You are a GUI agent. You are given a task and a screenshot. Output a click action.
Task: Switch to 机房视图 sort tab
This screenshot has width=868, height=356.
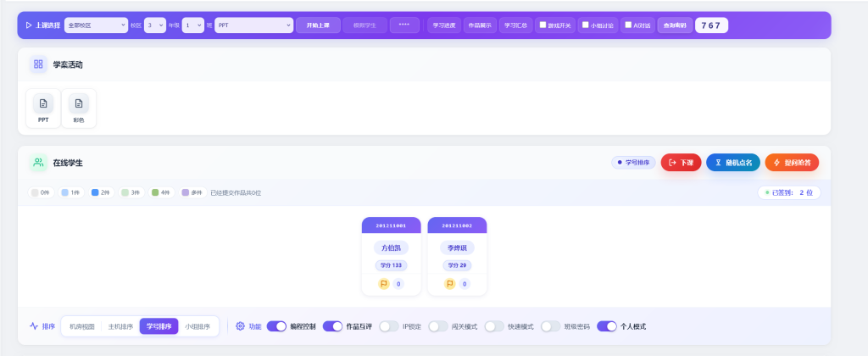[x=82, y=326]
